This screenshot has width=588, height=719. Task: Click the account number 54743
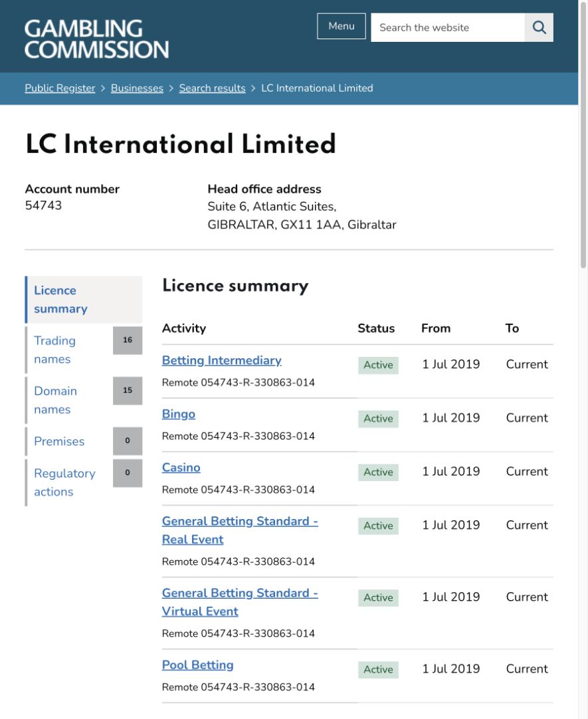pyautogui.click(x=44, y=205)
